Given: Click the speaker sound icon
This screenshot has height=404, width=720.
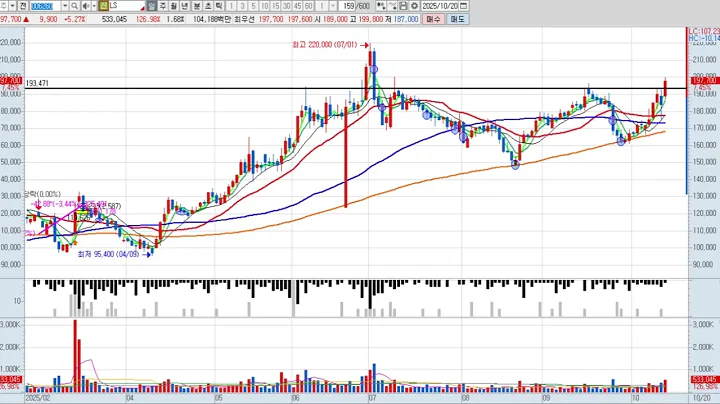Looking at the screenshot, I should (x=86, y=6).
